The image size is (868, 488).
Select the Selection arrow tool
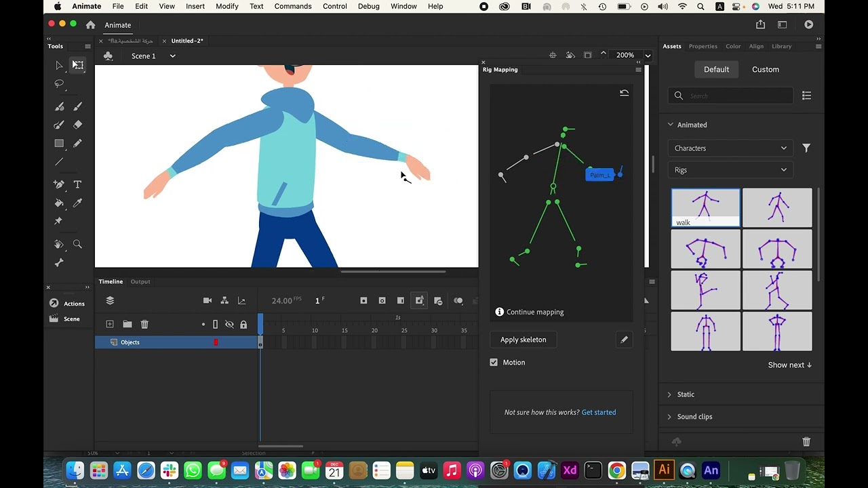pos(59,65)
